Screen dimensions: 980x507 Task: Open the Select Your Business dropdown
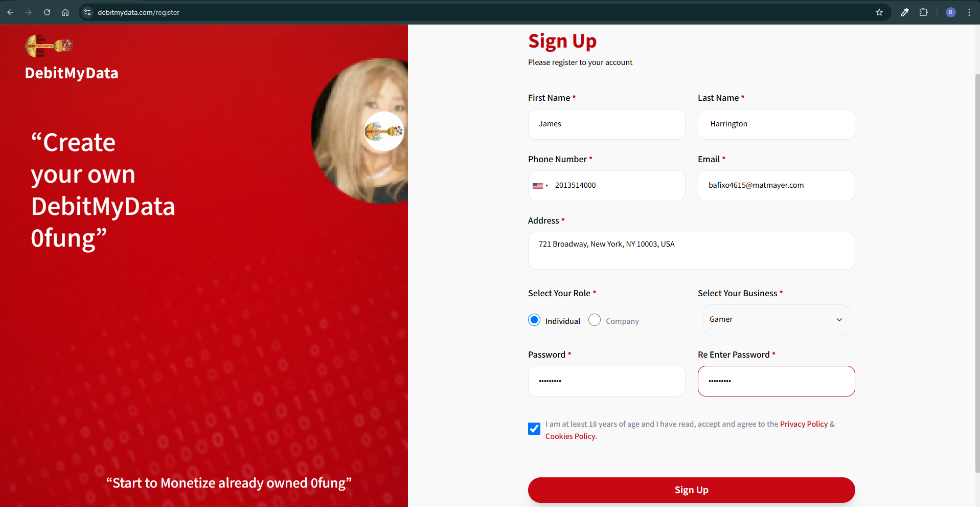776,320
